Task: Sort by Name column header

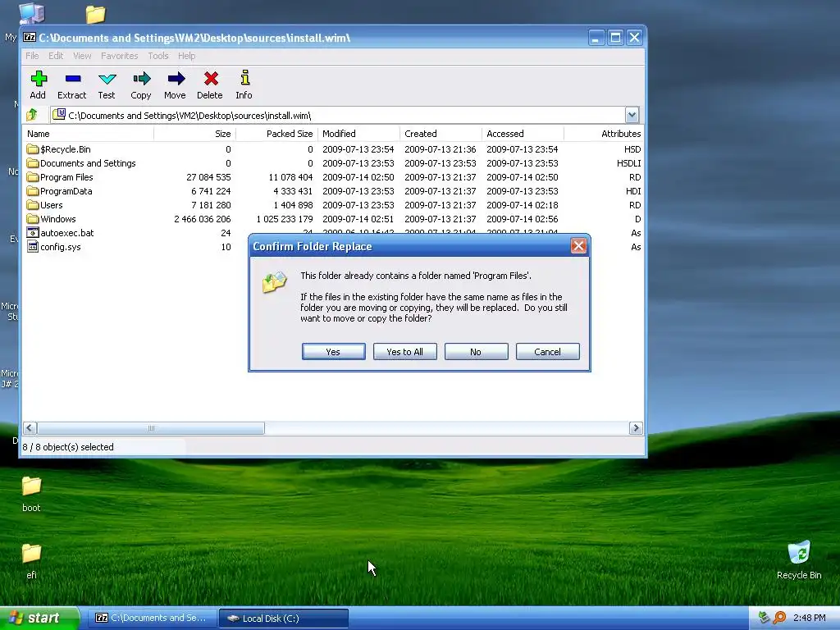Action: [x=89, y=134]
